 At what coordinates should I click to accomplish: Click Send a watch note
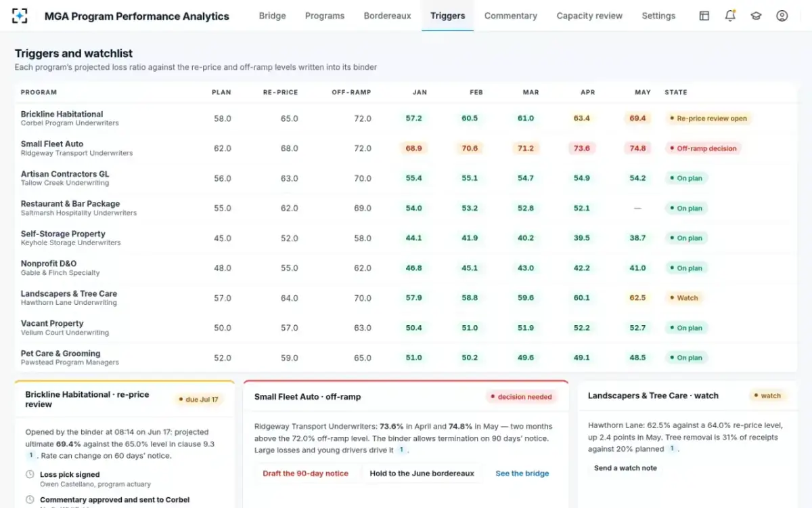point(625,468)
